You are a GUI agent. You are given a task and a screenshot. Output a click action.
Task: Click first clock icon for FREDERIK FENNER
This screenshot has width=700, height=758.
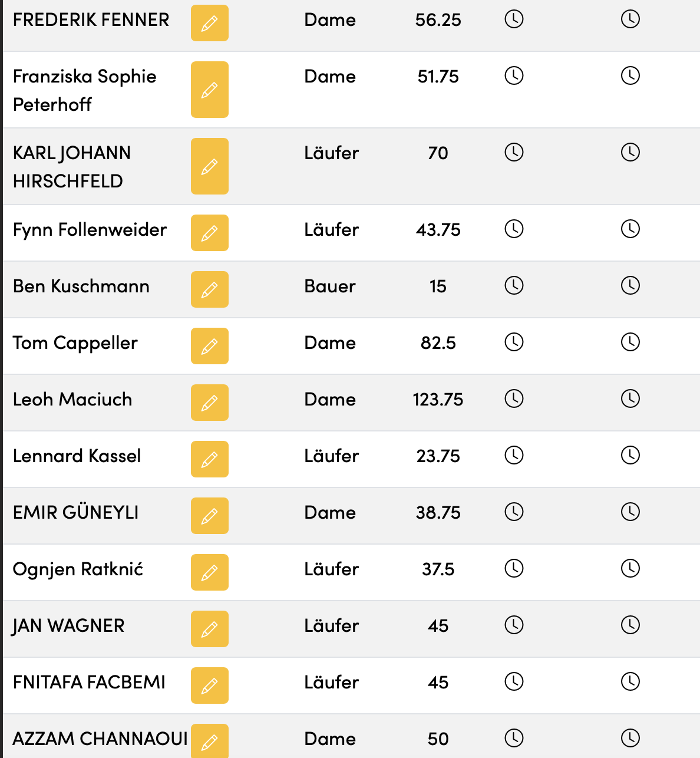coord(514,19)
